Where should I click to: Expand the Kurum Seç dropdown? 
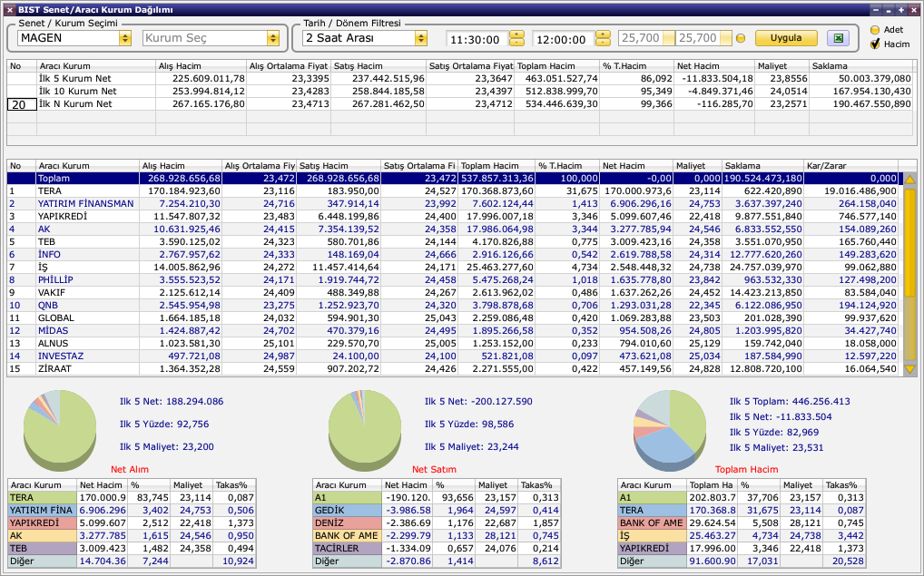(x=272, y=38)
